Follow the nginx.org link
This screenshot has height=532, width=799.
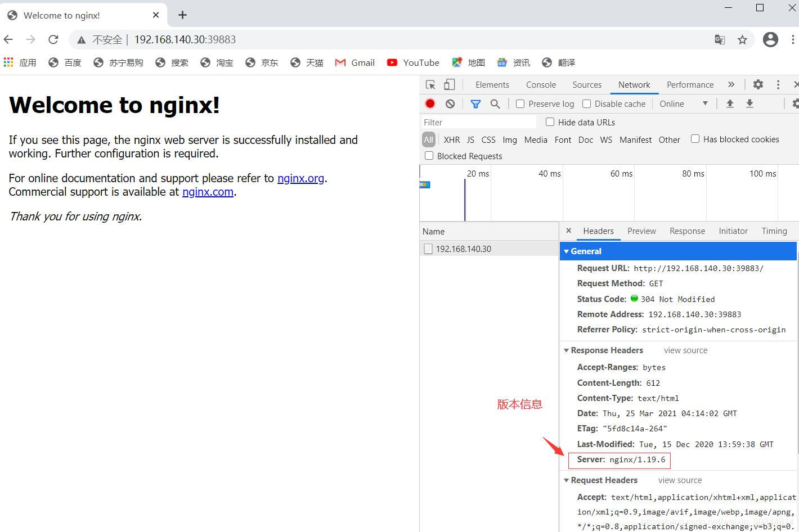click(300, 178)
